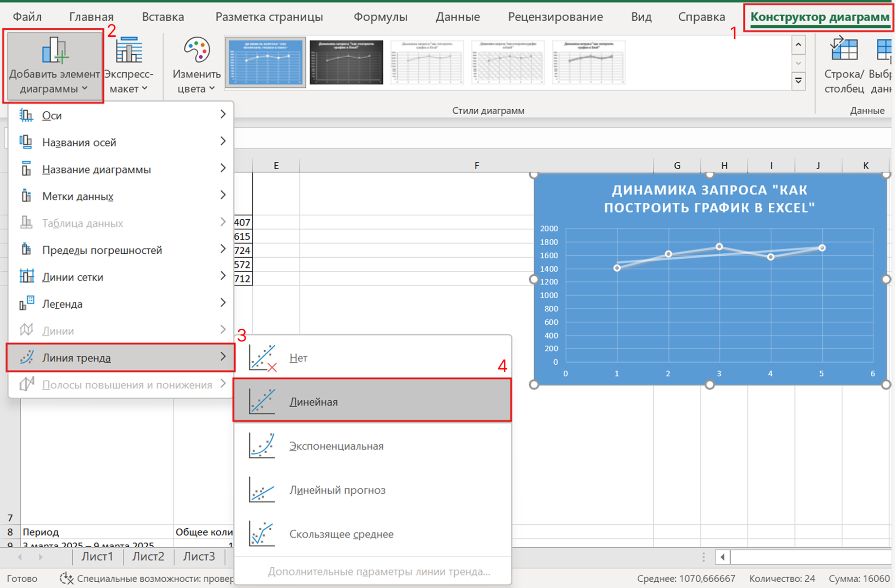Expand the Legend submenu arrow
895x588 pixels.
[x=223, y=303]
